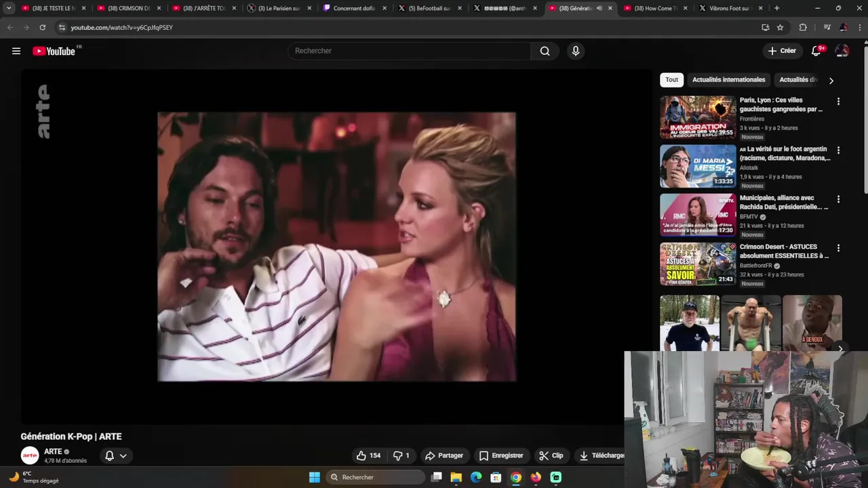Viewport: 868px width, 488px height.
Task: Open options for the foot argentin video
Action: pos(838,150)
